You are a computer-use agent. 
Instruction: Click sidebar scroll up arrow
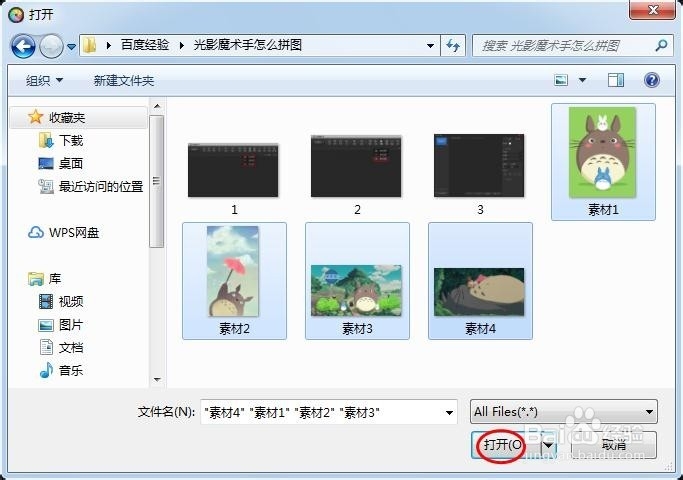(157, 106)
